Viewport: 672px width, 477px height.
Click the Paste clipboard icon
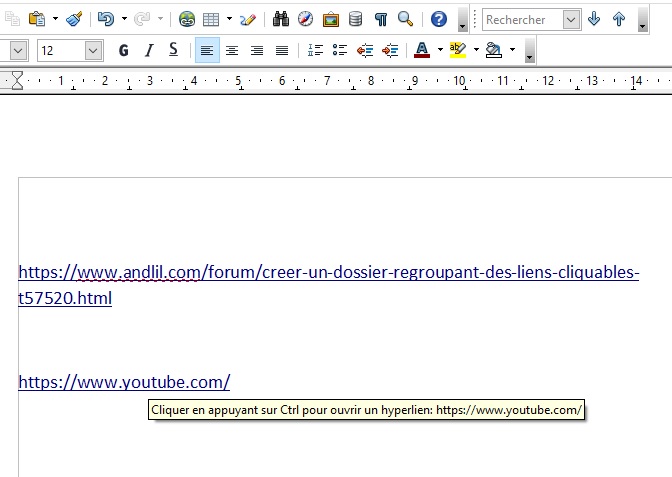[x=37, y=19]
